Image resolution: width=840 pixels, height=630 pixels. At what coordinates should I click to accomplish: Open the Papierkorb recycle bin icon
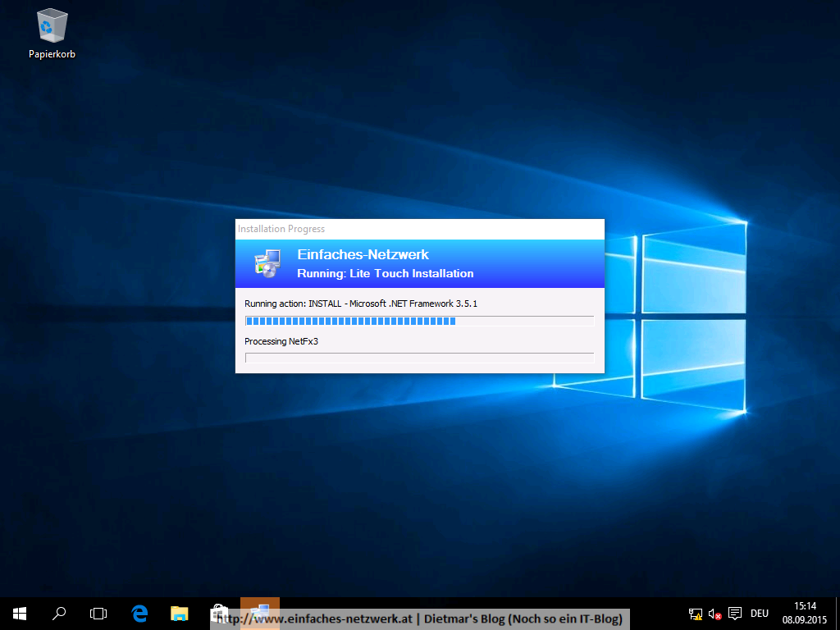point(52,34)
